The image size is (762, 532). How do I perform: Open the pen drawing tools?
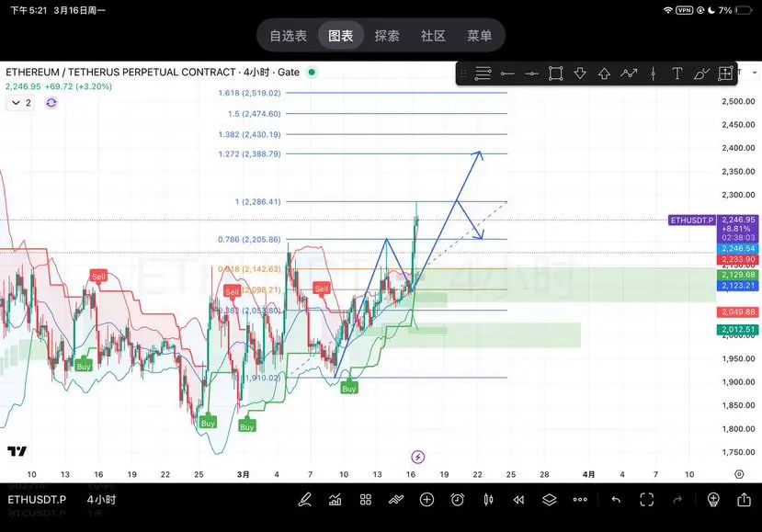(304, 500)
